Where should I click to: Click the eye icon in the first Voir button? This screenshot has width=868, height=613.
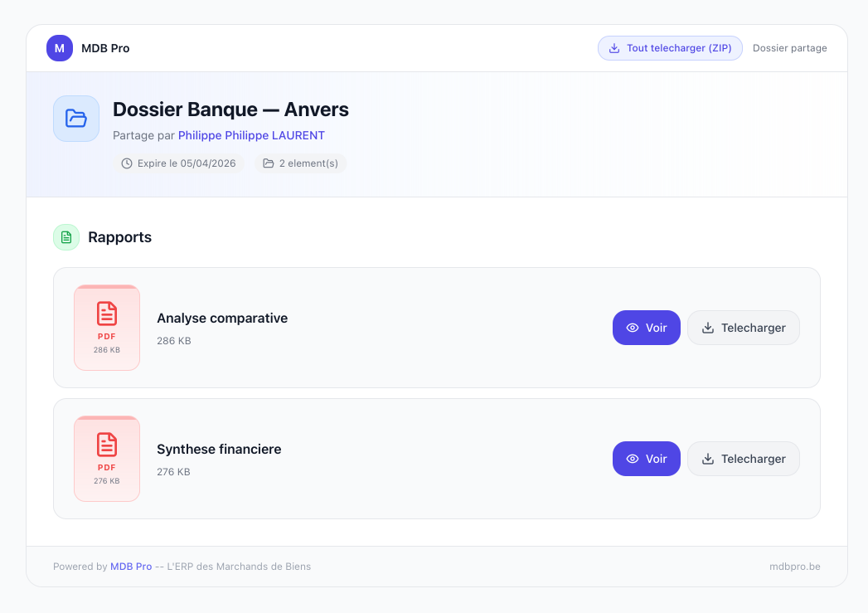tap(632, 327)
